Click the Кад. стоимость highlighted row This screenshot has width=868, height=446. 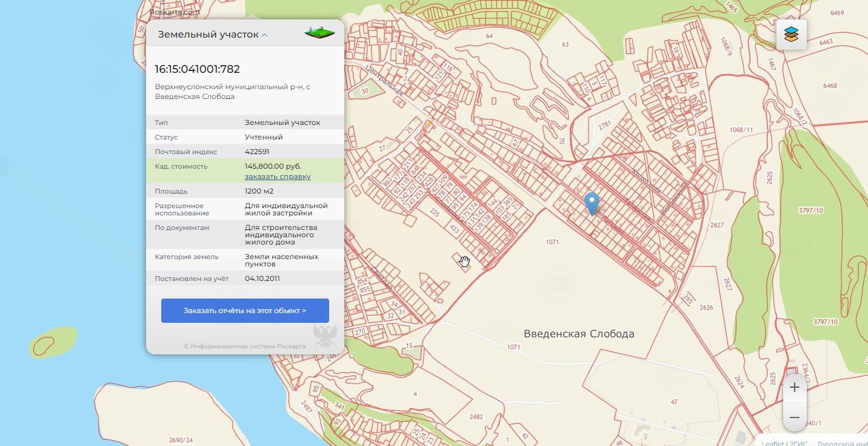(x=245, y=171)
